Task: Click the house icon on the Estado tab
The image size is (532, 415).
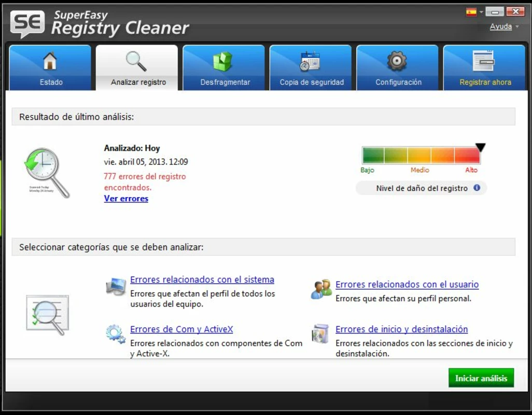Action: click(x=50, y=61)
